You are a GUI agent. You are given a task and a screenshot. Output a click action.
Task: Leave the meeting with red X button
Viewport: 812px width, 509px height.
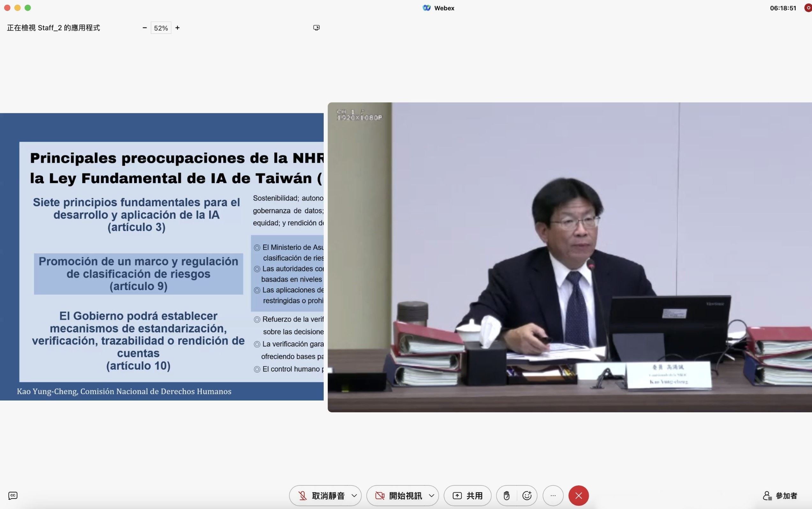pyautogui.click(x=579, y=496)
